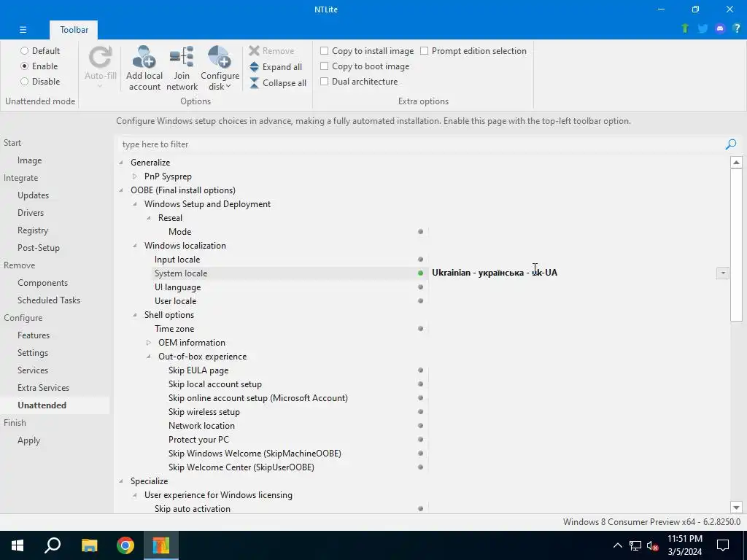Open System locale dropdown arrow
The image size is (747, 560).
723,273
